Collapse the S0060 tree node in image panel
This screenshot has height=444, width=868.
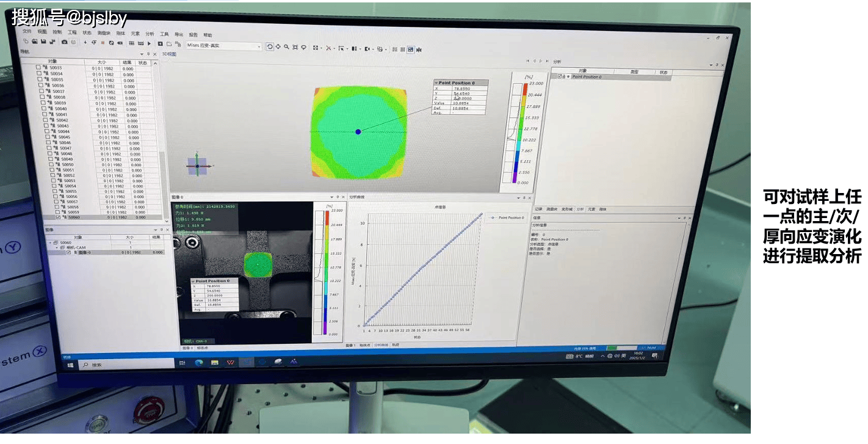coord(51,242)
